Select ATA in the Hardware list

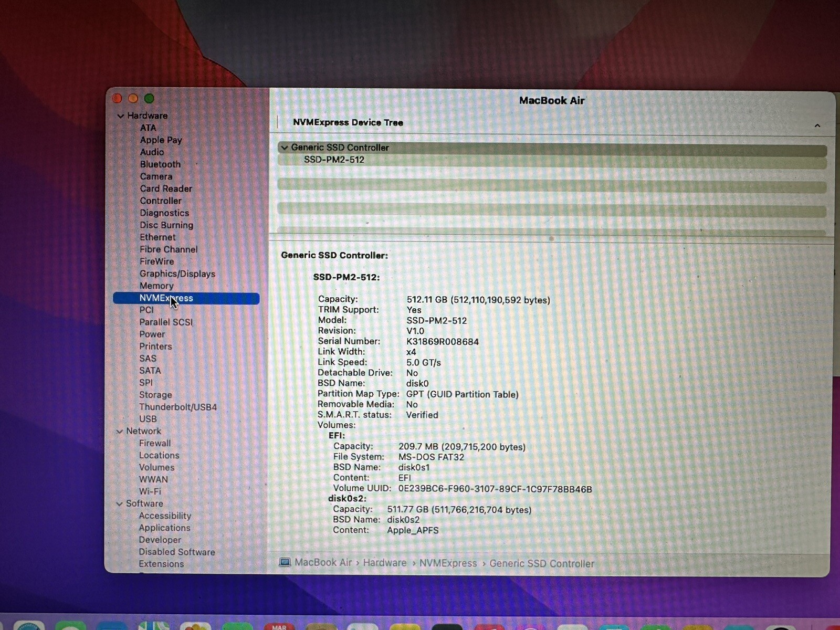click(148, 128)
